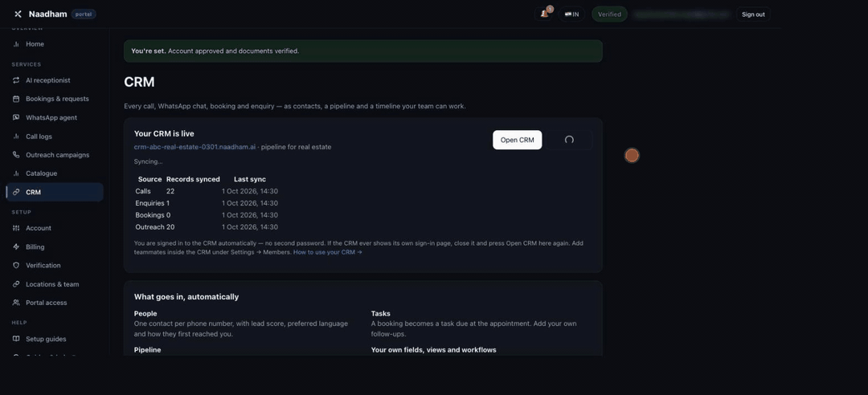Image resolution: width=868 pixels, height=395 pixels.
Task: Click the 'SETUP' sidebar section label
Action: click(22, 213)
